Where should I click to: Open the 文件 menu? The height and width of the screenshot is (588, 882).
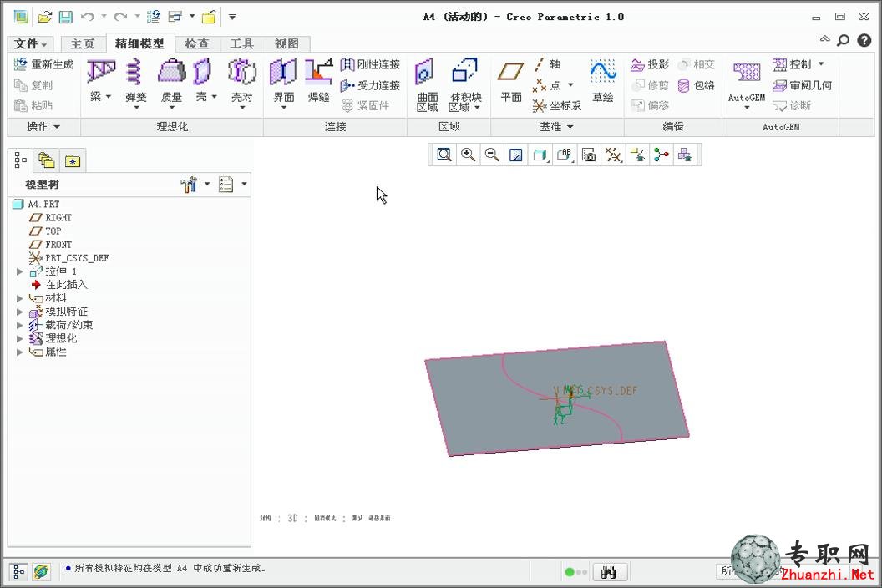click(30, 44)
